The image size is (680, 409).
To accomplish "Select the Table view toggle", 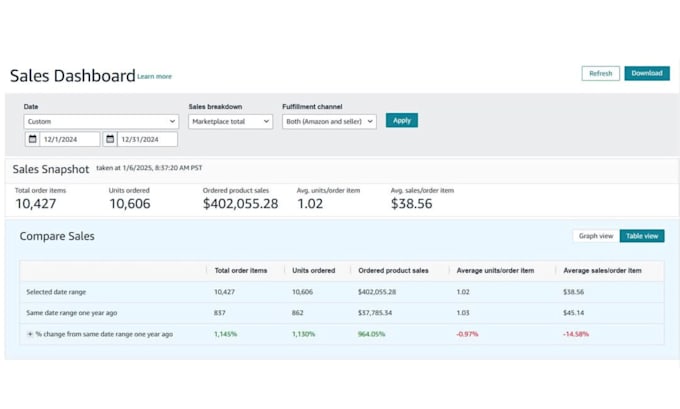I will [642, 236].
